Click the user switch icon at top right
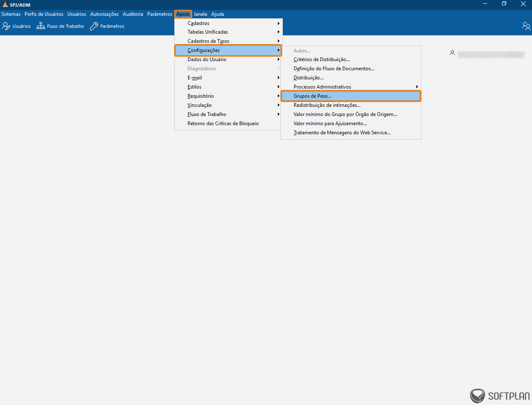 pyautogui.click(x=526, y=26)
